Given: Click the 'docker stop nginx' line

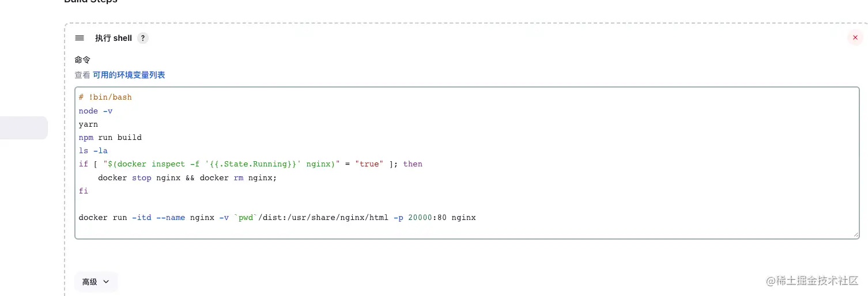Looking at the screenshot, I should pyautogui.click(x=187, y=177).
